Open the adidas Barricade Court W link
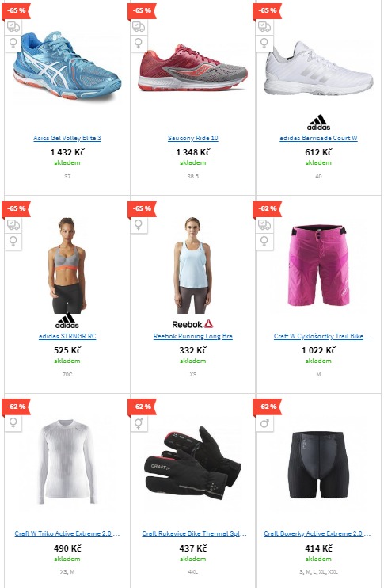 (x=318, y=138)
